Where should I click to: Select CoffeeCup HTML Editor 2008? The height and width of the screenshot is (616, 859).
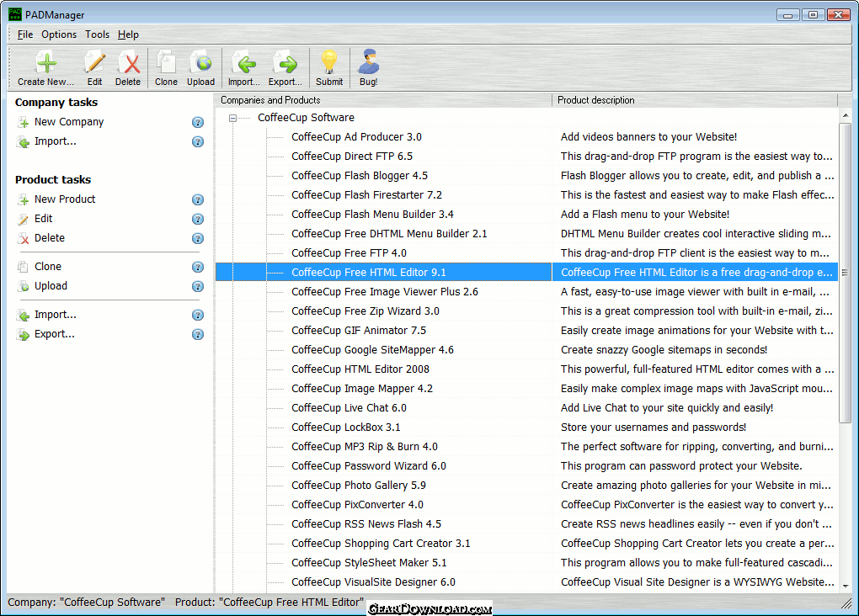360,369
